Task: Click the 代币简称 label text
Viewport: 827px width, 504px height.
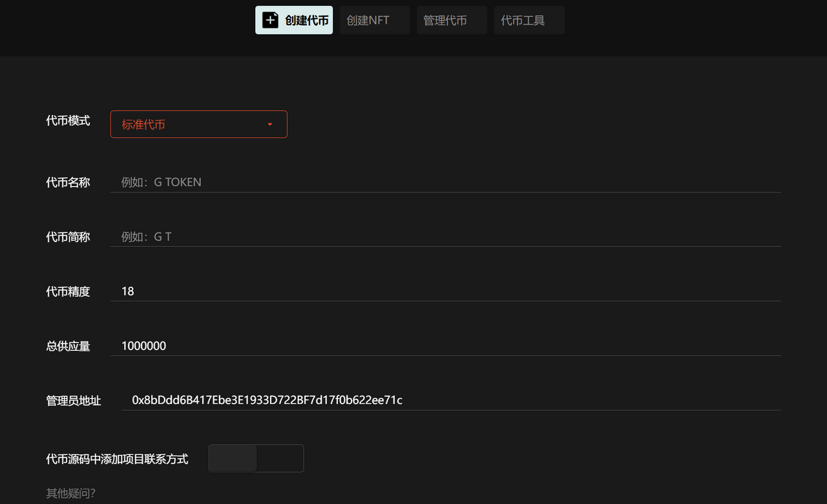Action: 68,237
